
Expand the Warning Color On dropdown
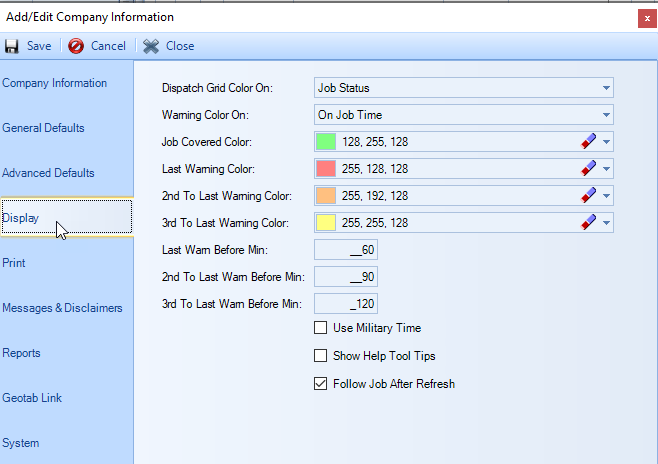(606, 115)
